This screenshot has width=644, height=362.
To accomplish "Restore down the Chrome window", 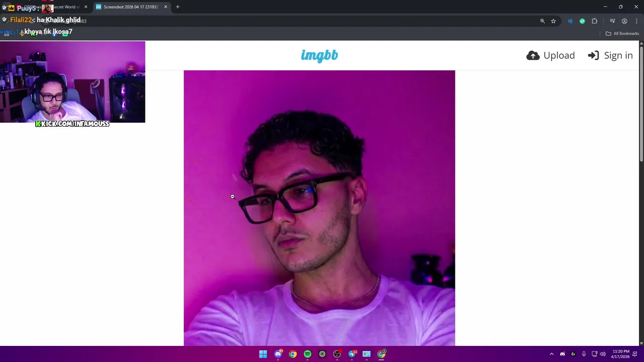I will [x=621, y=7].
